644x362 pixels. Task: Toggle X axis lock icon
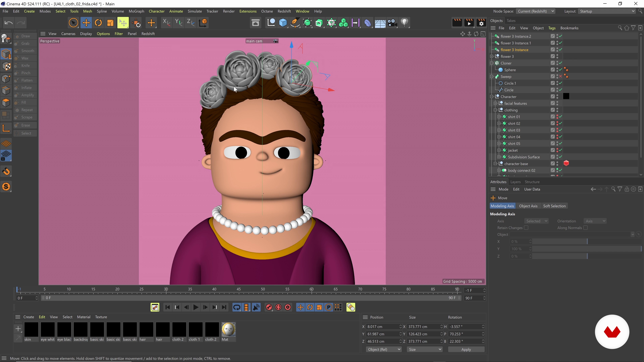click(x=167, y=23)
